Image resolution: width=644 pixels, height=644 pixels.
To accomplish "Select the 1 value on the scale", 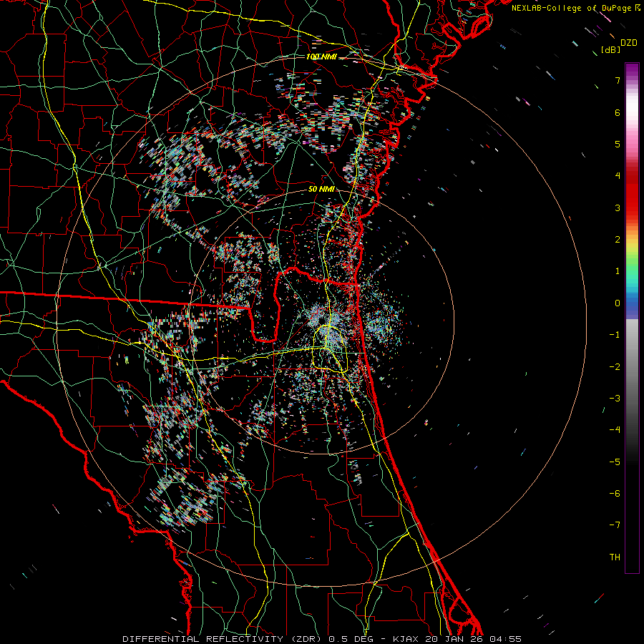I will coord(618,271).
